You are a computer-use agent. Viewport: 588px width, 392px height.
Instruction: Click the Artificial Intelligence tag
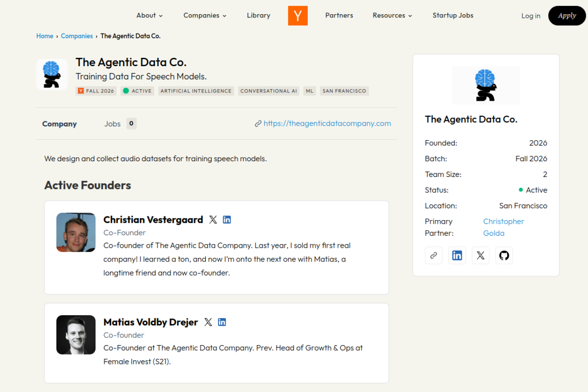196,91
